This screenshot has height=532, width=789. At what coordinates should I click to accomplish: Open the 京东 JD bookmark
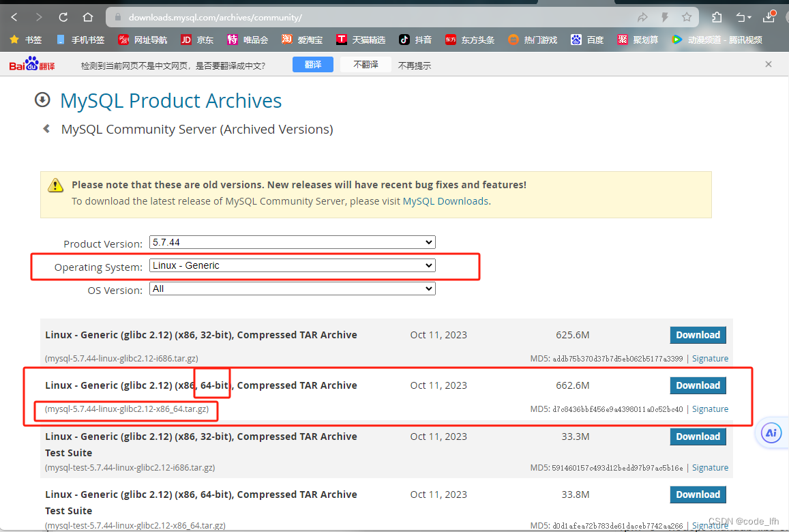(x=197, y=40)
